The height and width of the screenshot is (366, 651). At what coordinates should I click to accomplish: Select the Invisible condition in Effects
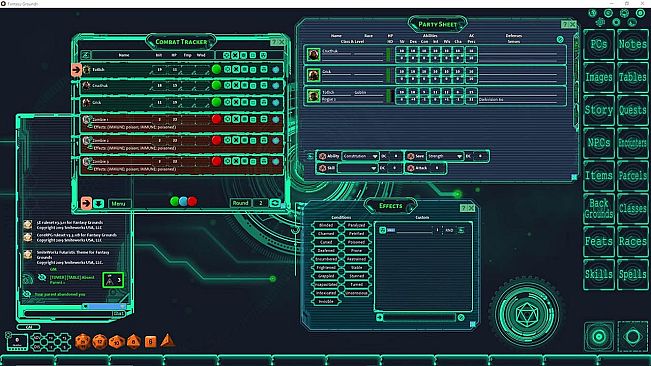tap(326, 302)
